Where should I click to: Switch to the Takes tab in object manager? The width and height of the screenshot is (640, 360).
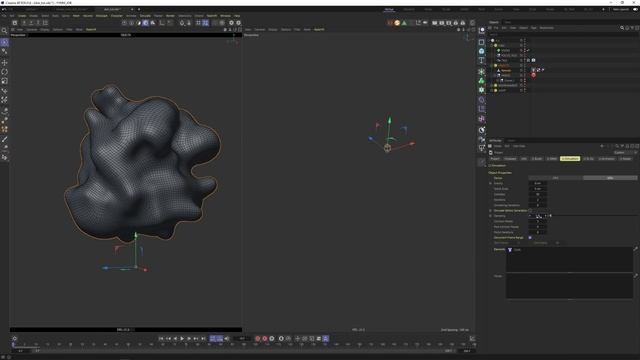(x=508, y=22)
